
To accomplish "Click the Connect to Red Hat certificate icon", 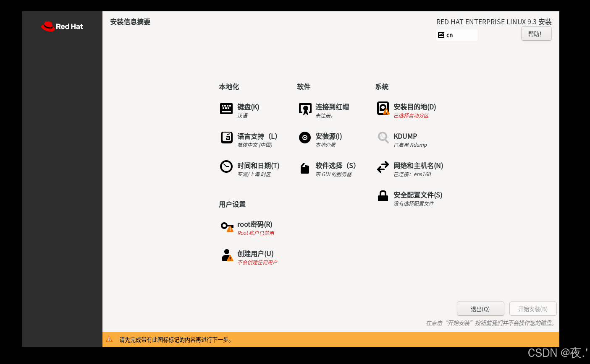I will [x=305, y=109].
